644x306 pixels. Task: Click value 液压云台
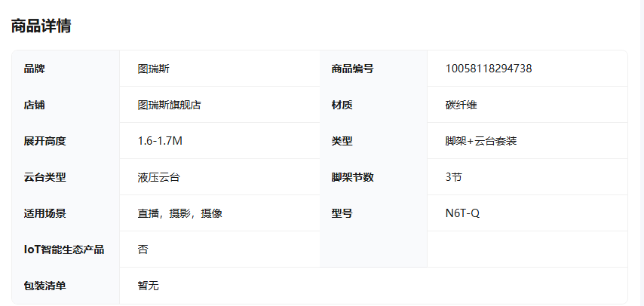(158, 177)
